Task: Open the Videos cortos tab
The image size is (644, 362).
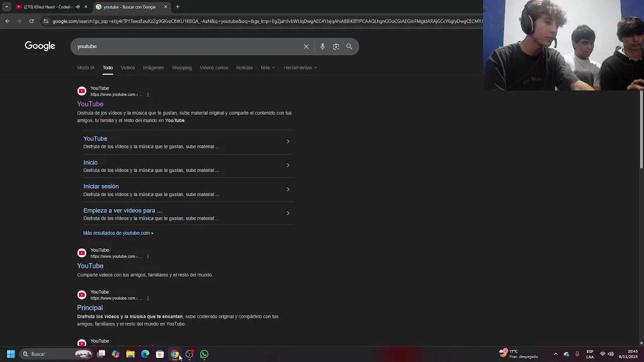Action: 214,67
